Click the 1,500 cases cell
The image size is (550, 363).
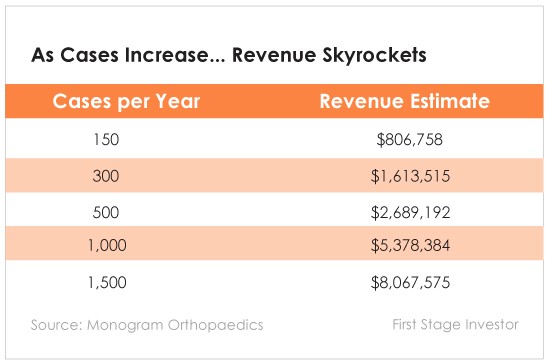pyautogui.click(x=107, y=282)
